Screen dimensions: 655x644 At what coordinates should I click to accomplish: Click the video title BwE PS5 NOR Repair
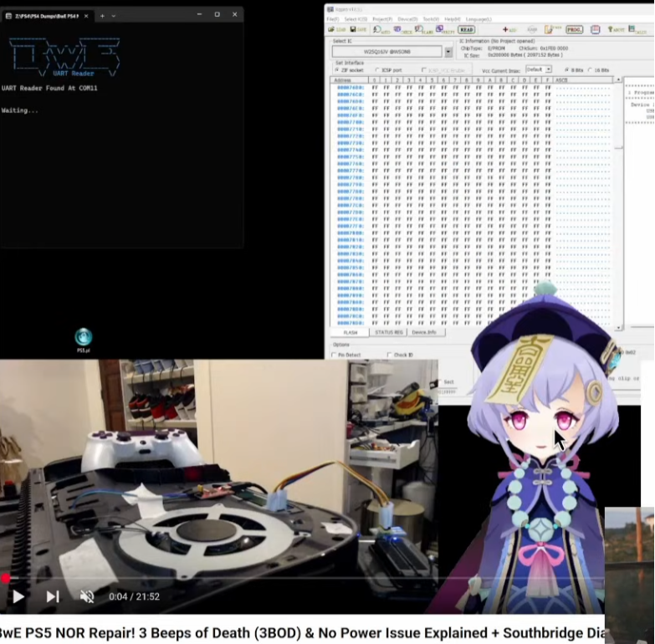[x=302, y=633]
